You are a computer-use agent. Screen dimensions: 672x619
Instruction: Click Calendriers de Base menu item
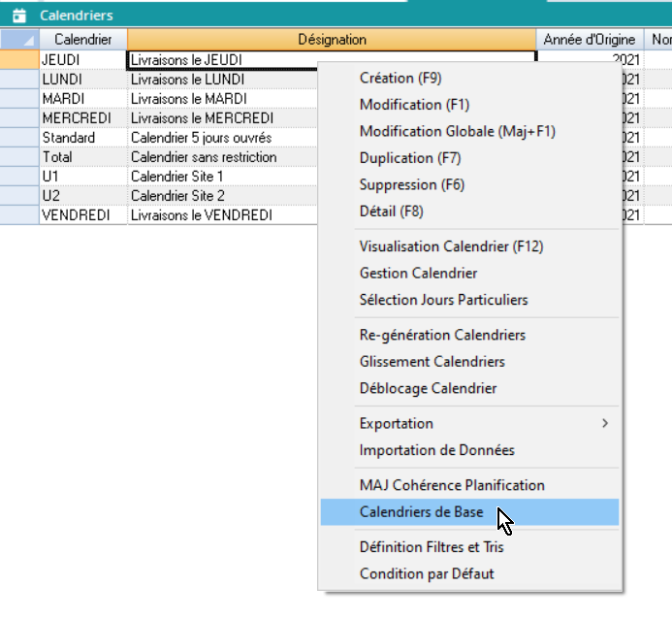click(421, 512)
